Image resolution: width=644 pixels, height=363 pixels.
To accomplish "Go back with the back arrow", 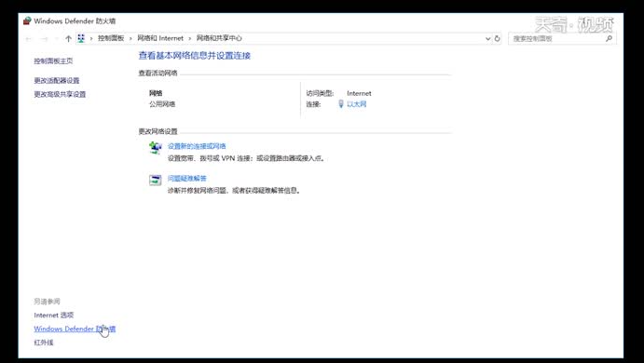I will click(x=28, y=38).
